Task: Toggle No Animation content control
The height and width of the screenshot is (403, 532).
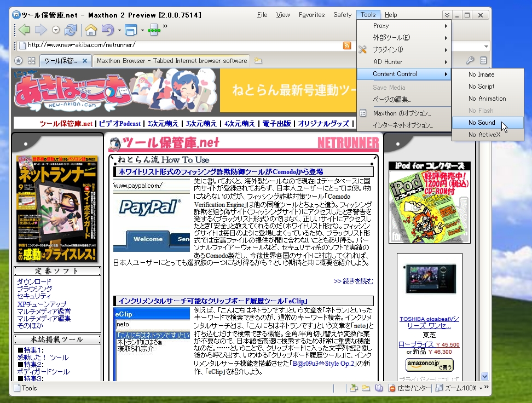Action: click(x=488, y=99)
